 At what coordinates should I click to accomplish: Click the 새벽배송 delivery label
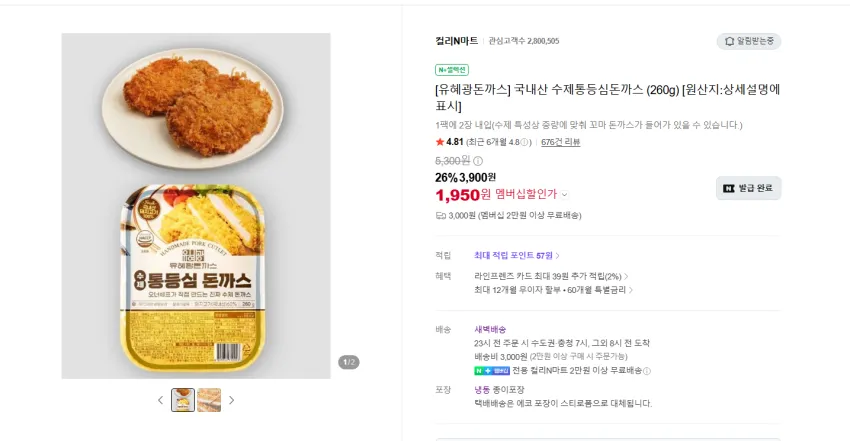click(x=490, y=329)
